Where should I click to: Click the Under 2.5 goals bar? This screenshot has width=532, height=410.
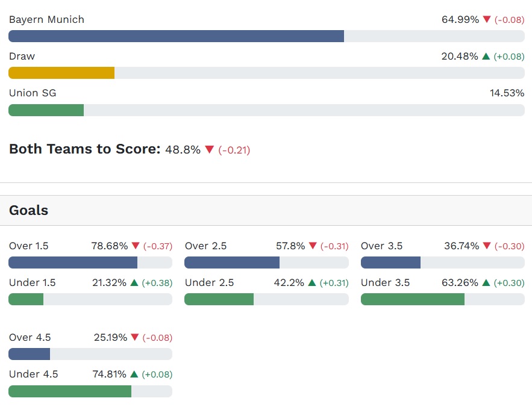click(219, 299)
